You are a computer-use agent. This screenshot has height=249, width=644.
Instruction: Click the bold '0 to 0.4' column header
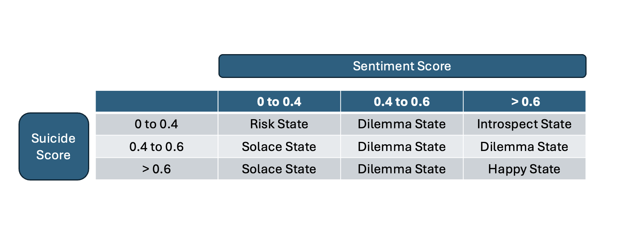(x=279, y=102)
